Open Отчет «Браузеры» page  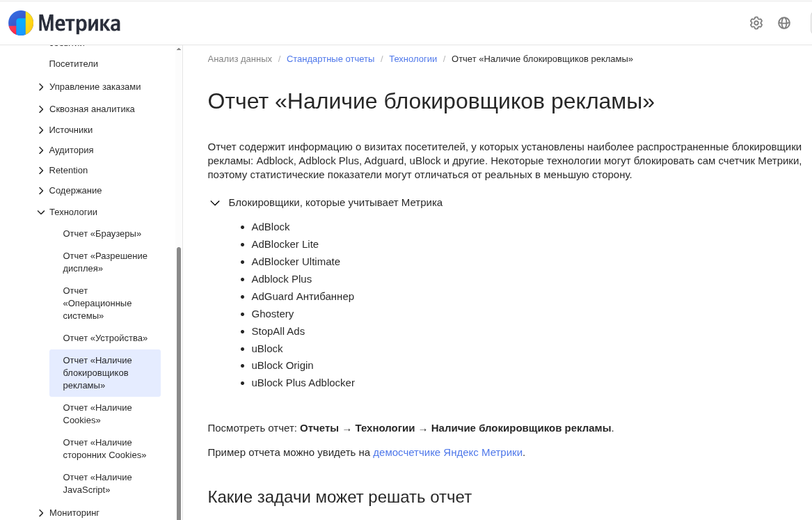point(102,234)
